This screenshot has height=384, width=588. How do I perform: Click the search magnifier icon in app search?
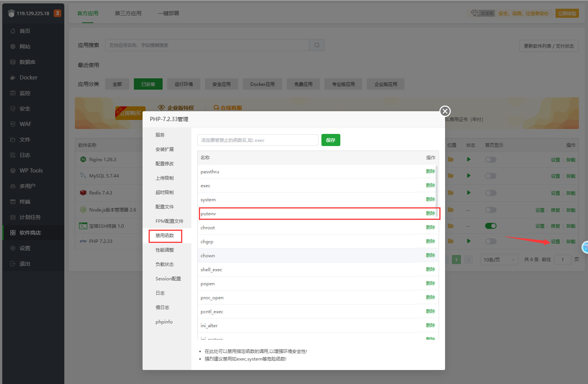(317, 45)
